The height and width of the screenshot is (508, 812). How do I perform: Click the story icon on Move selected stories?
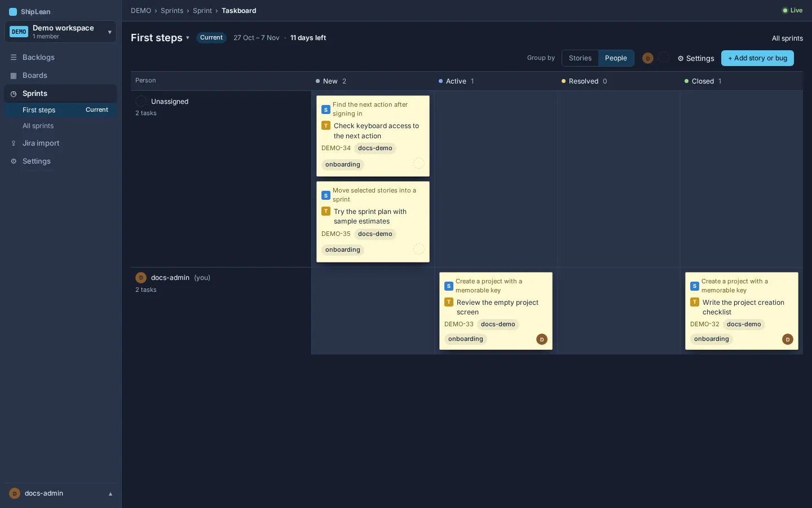[326, 195]
